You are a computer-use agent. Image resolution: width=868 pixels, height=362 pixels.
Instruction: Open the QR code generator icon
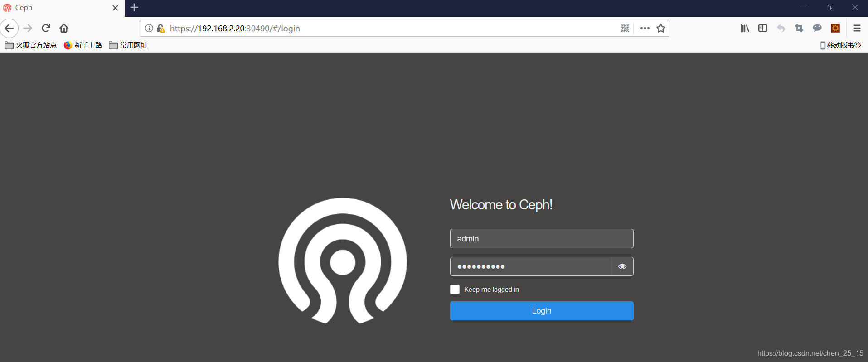click(625, 28)
